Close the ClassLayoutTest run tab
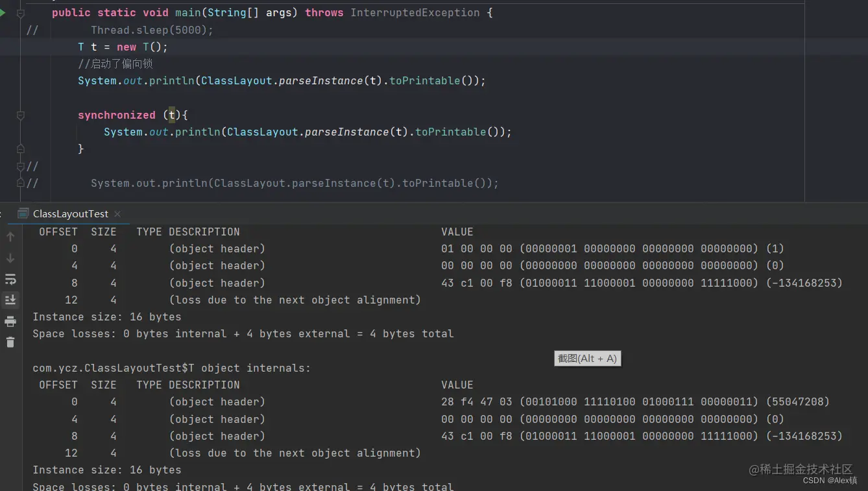 [x=117, y=213]
